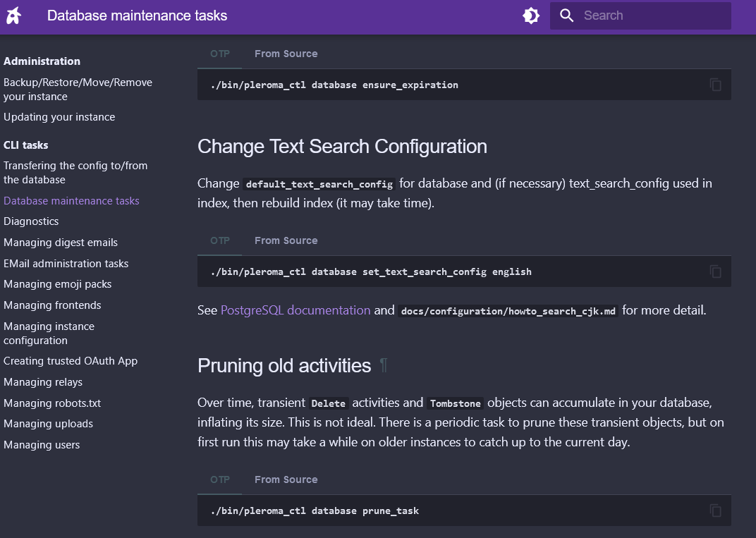Open the PostgreSQL documentation link
This screenshot has height=538, width=756.
coord(295,310)
